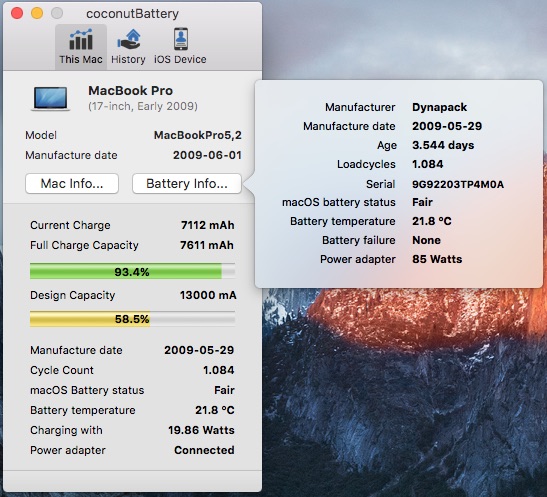Click the Full Charge Capacity value 7611 mAh
This screenshot has height=497, width=547.
coord(207,245)
